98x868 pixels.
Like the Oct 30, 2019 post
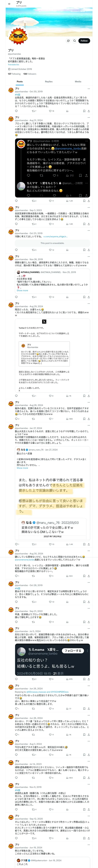50,111
